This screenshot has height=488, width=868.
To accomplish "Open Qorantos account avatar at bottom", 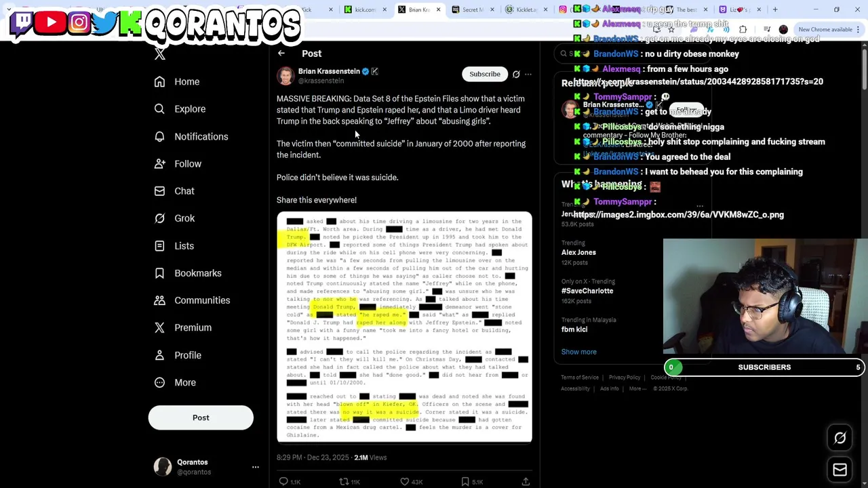I will [x=163, y=466].
